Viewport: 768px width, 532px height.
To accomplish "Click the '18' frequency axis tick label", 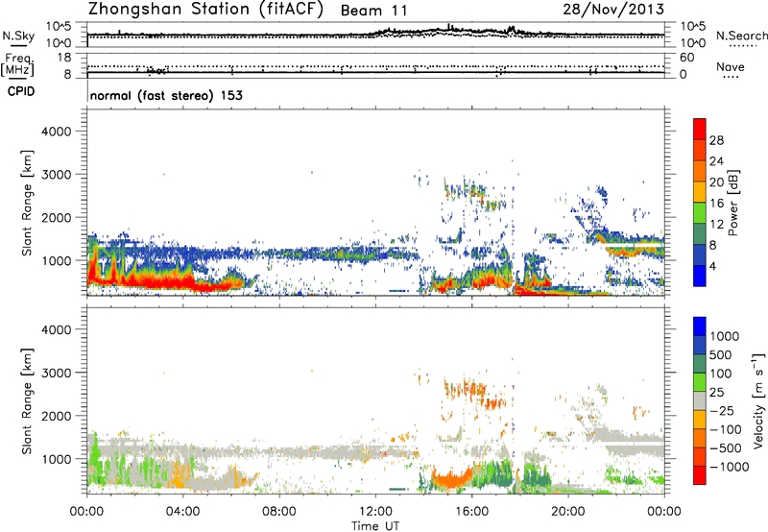I will (x=64, y=58).
